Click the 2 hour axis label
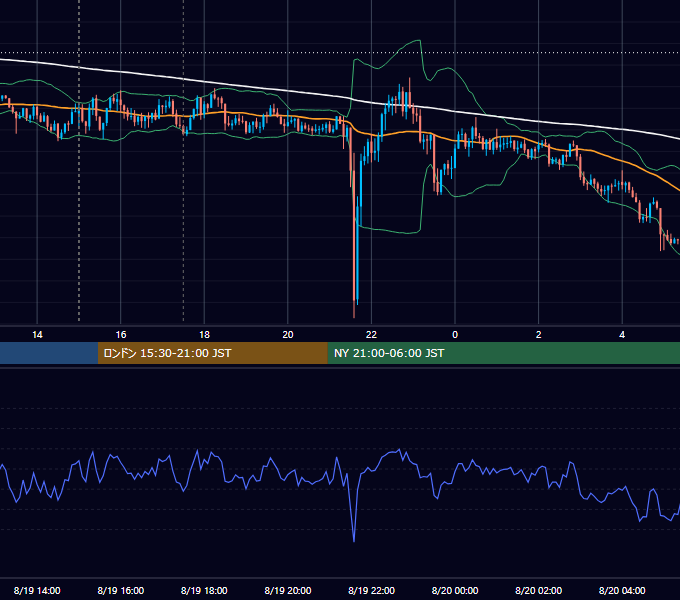The image size is (680, 600). tap(539, 335)
